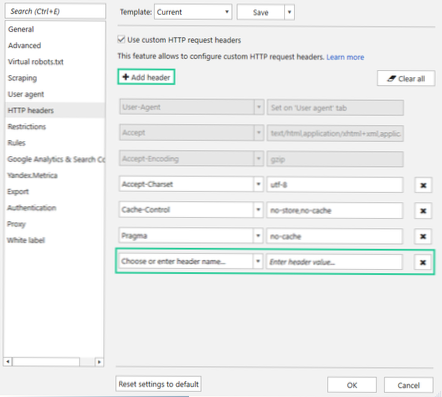Expand the disabled Accept-Encoding header dropdown

coord(259,158)
